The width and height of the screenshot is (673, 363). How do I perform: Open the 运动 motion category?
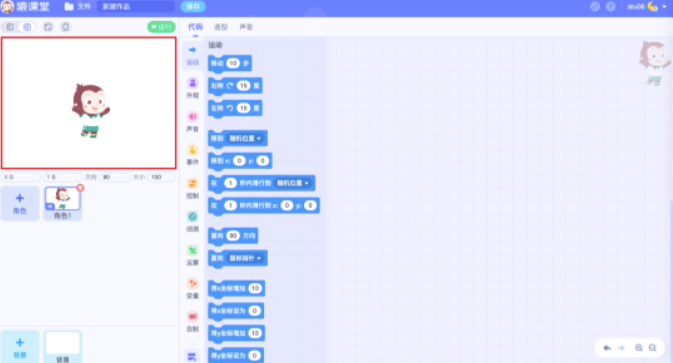(192, 55)
